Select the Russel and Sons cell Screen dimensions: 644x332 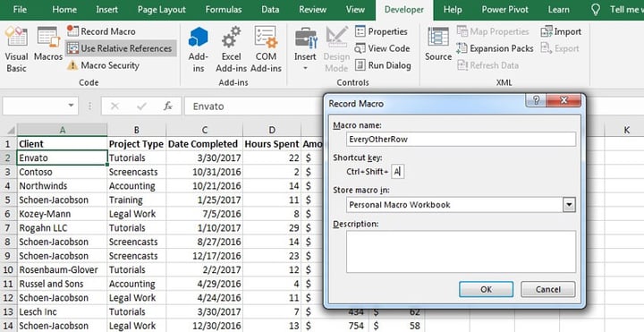point(62,284)
